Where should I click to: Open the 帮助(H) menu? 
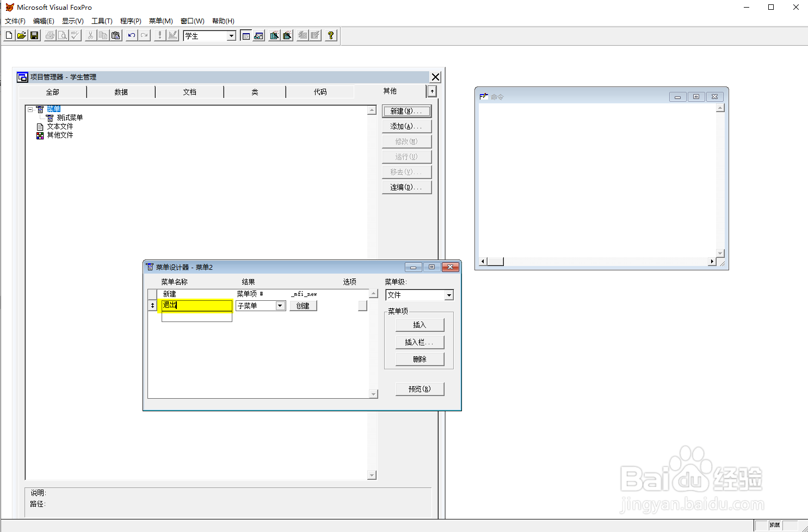[223, 21]
